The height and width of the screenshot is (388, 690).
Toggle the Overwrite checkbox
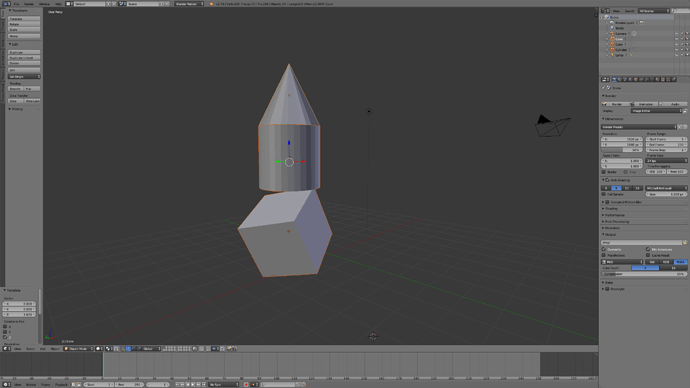click(604, 249)
